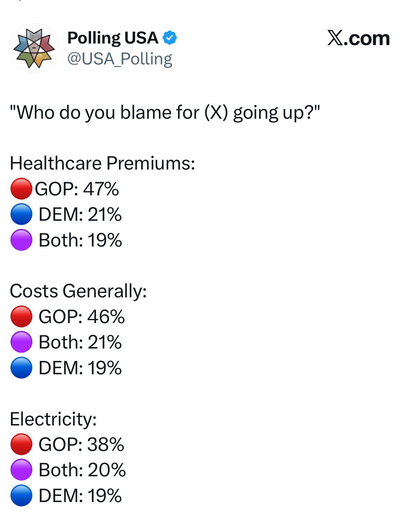The height and width of the screenshot is (532, 410).
Task: Select the "Who do you blame" question text
Action: 165,112
